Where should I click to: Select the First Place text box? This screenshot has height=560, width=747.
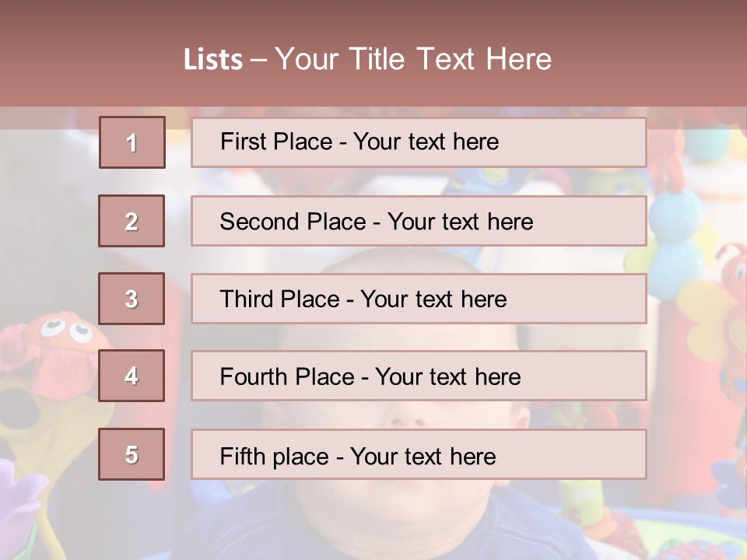click(x=419, y=142)
